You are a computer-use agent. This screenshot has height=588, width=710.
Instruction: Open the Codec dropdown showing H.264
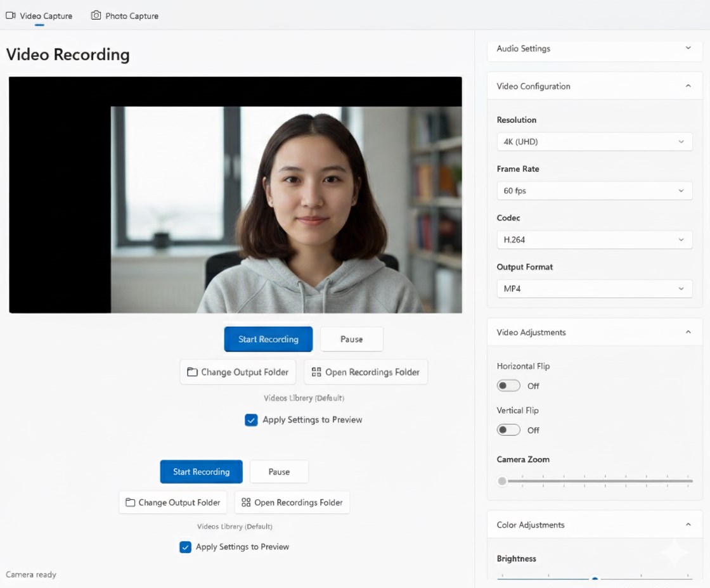[594, 240]
